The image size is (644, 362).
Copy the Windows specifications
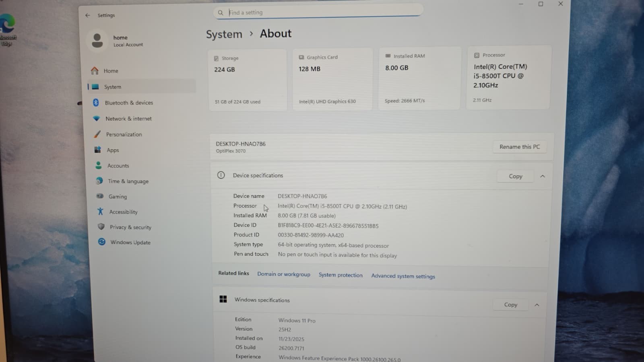(x=511, y=304)
